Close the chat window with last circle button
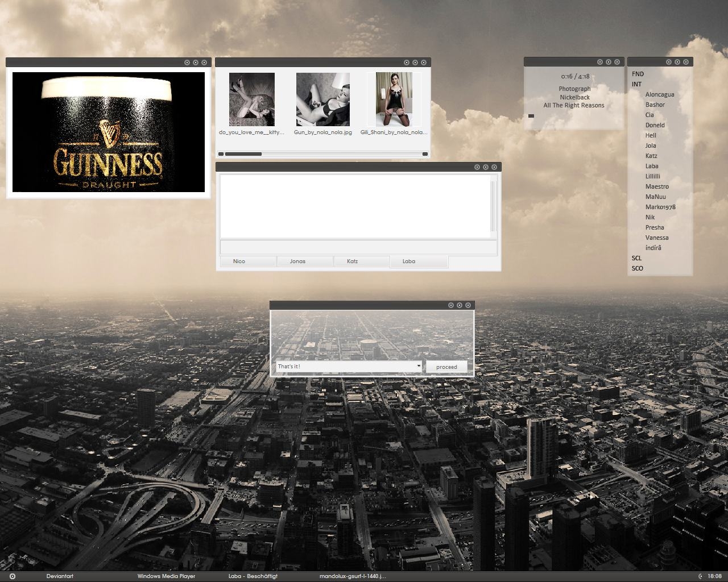Image resolution: width=728 pixels, height=582 pixels. point(494,167)
